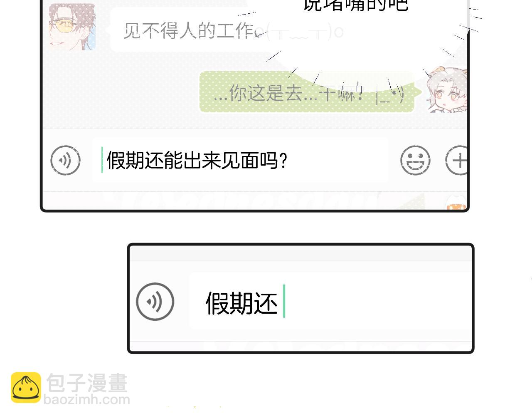
Task: Place cursor before 假 in upper field
Action: click(102, 160)
